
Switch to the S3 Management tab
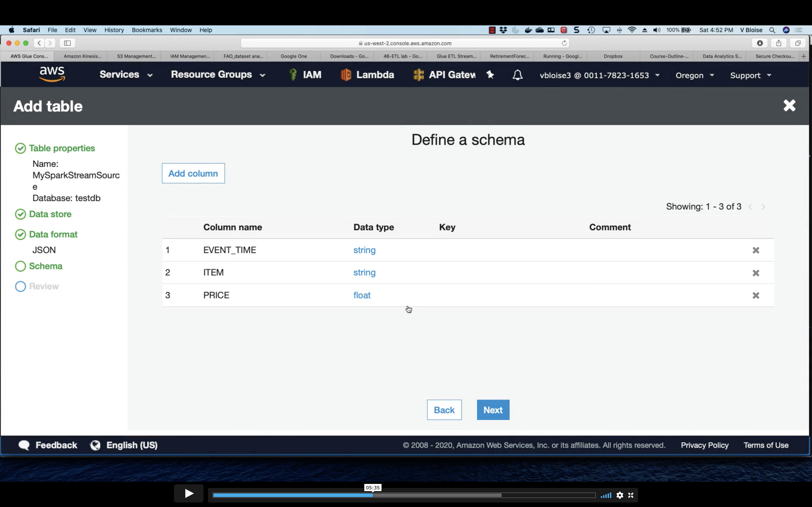[136, 56]
